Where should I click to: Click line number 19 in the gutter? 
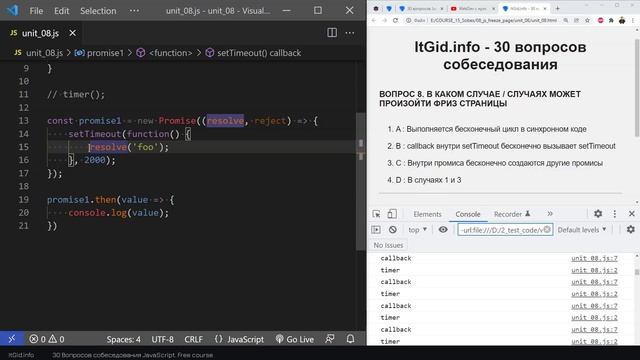click(24, 200)
